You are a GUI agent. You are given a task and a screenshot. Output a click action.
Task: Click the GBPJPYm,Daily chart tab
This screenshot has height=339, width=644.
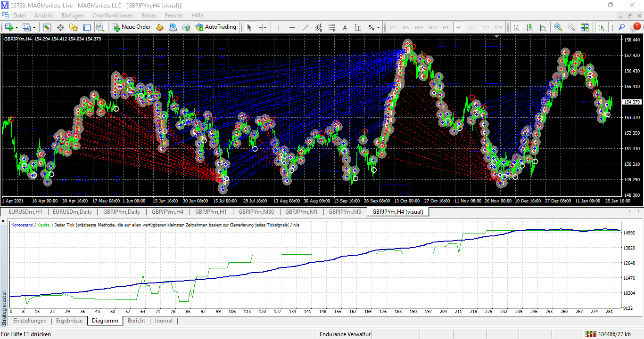click(122, 212)
